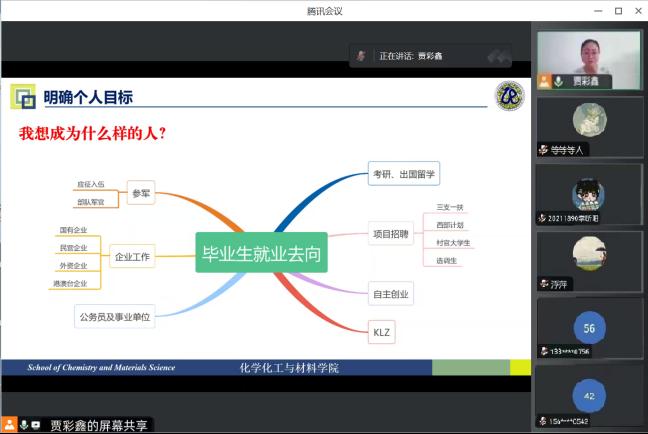Click the green microphone on 贾彩鑫's video tile
Viewport: 648px width, 434px height.
coord(557,81)
